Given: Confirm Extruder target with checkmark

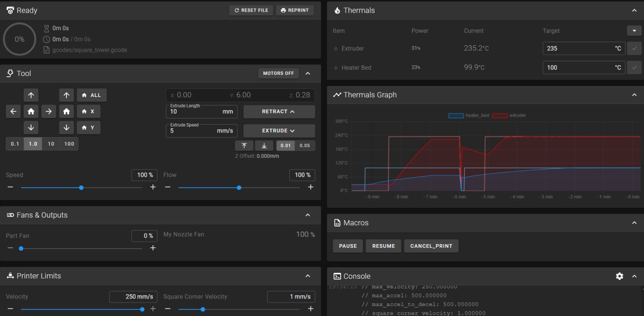Looking at the screenshot, I should tap(634, 48).
